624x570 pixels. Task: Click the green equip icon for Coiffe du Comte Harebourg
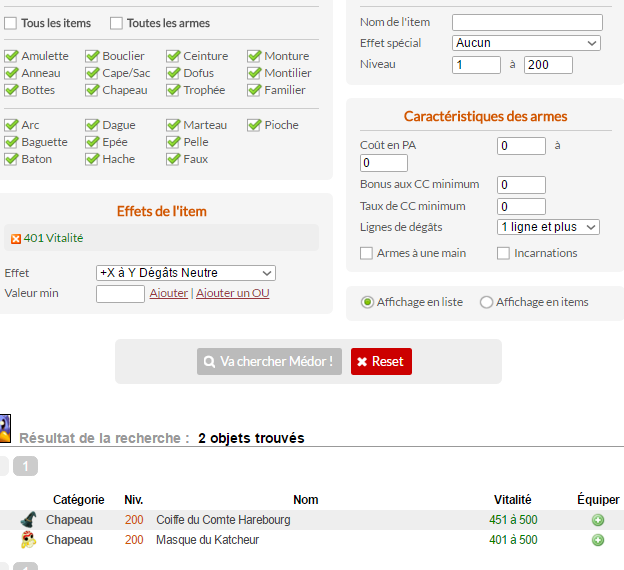598,521
